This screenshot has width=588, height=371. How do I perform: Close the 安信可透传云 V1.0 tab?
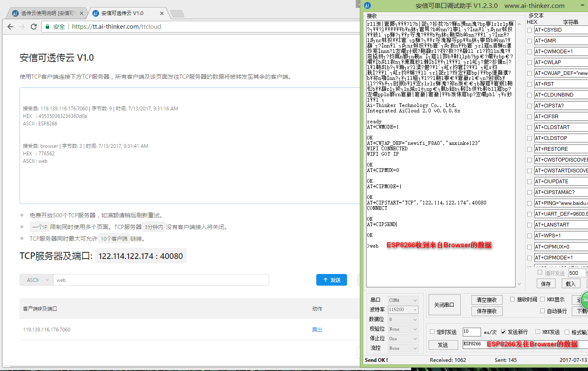162,13
